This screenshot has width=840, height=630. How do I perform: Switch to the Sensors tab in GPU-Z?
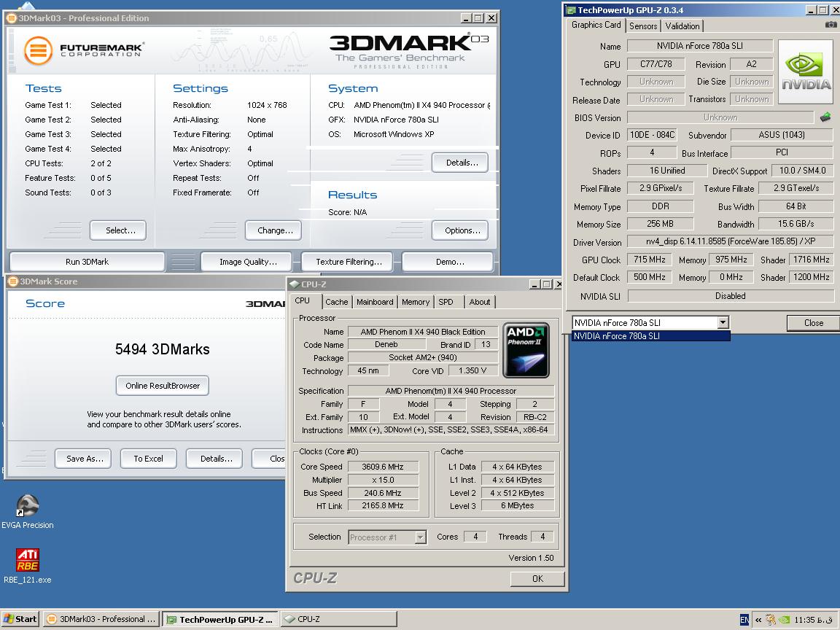tap(643, 26)
